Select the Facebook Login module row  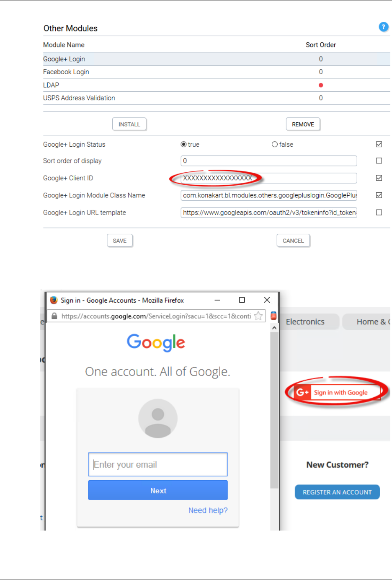tap(217, 72)
